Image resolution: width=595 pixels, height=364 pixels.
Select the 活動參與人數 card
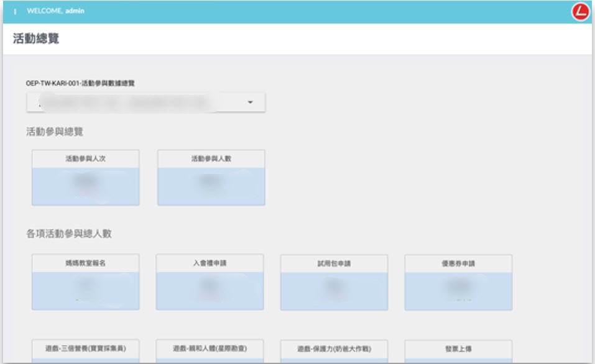(211, 178)
